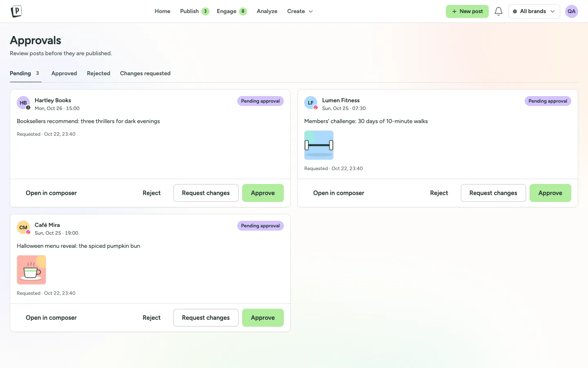Click the Lumen Fitness schedule "Sun, Oct 25 · 07:30"

344,108
